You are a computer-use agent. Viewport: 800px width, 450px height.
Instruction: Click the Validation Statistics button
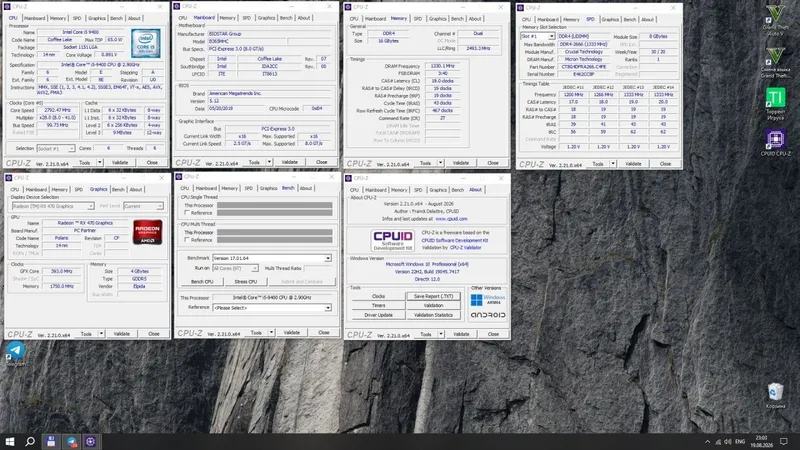(433, 315)
